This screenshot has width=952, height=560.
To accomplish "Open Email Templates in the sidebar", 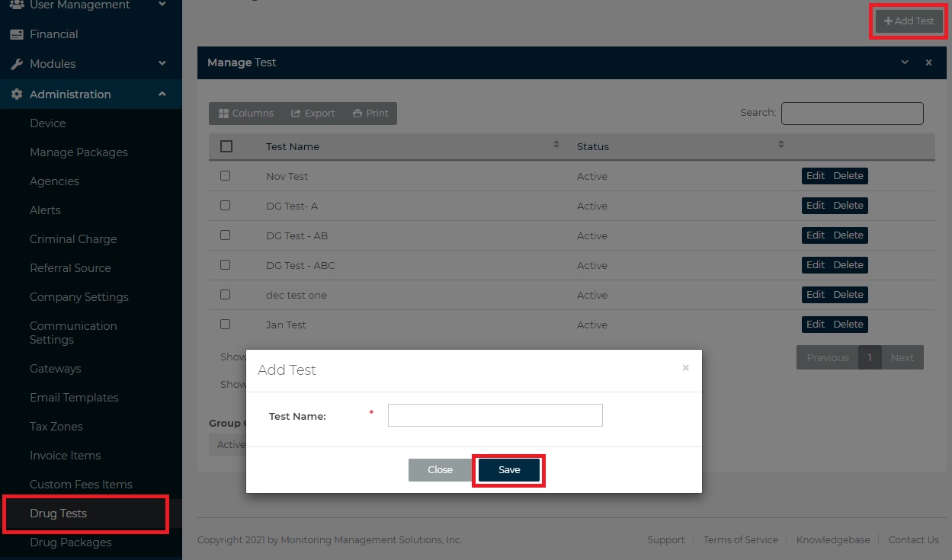I will click(74, 398).
